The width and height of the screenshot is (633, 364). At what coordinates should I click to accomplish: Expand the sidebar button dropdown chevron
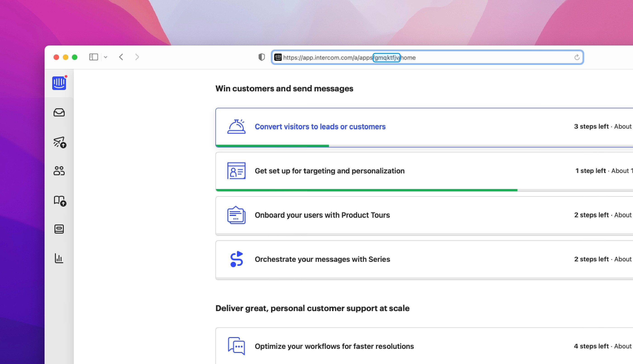click(105, 57)
